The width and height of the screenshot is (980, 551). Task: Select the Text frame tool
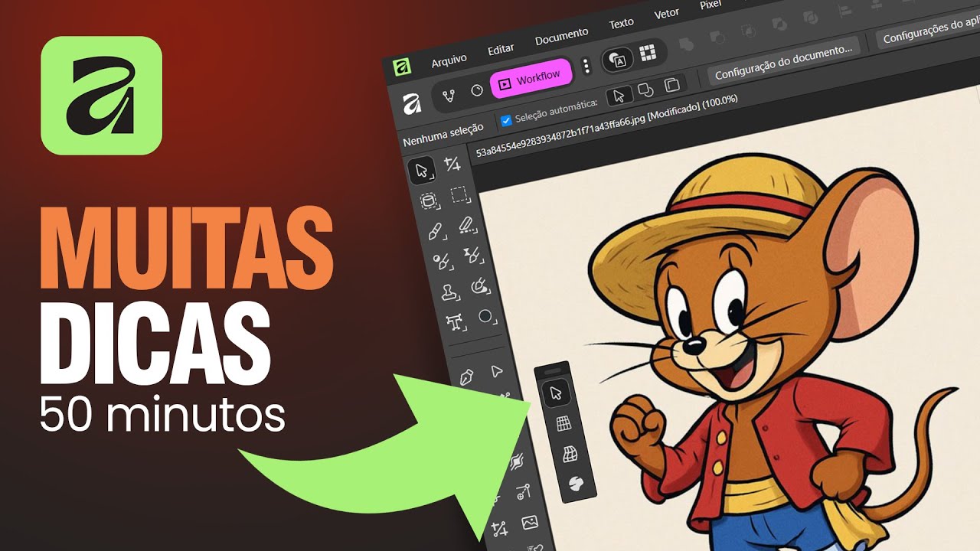[x=456, y=323]
